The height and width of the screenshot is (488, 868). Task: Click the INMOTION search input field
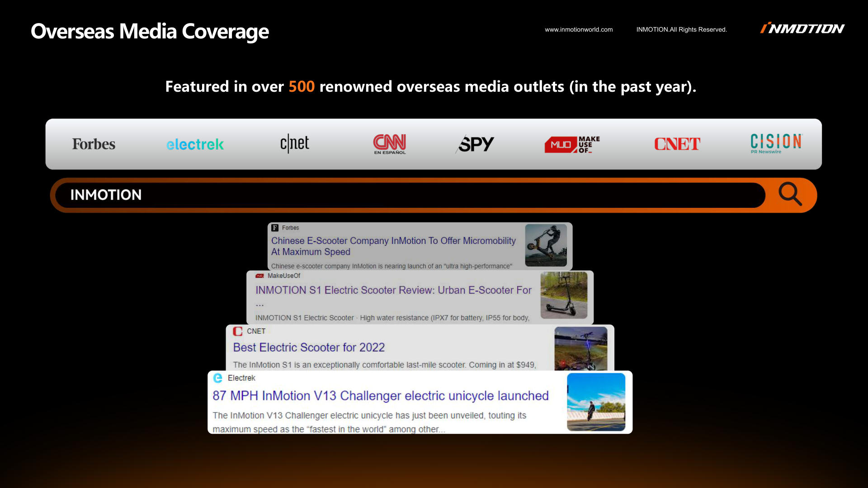point(410,195)
